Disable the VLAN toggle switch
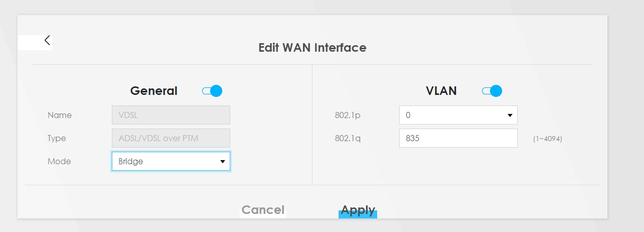 [492, 91]
